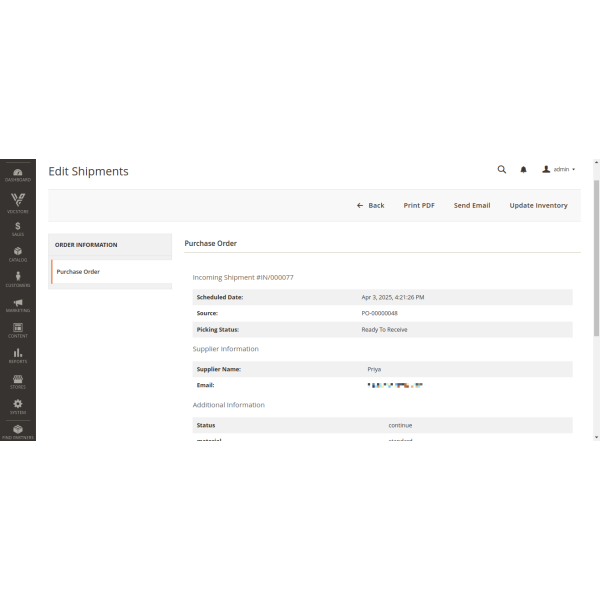Open the Reports bar chart menu
This screenshot has width=600, height=600.
click(18, 355)
